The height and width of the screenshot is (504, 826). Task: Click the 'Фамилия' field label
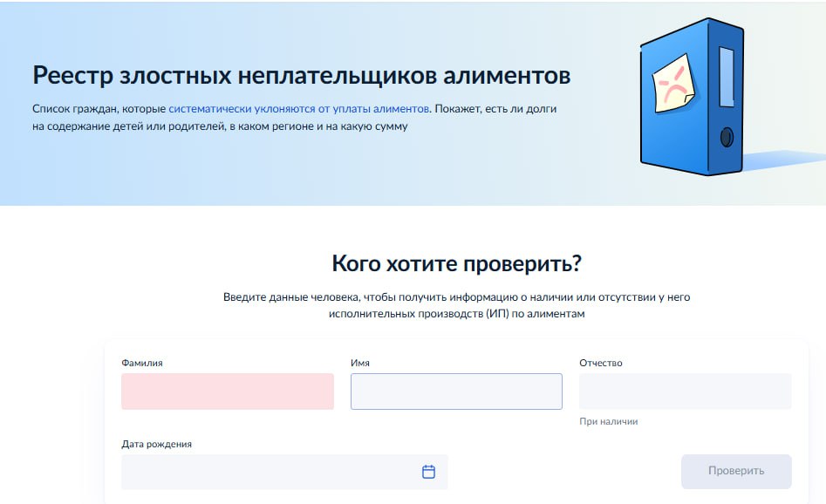[x=142, y=363]
